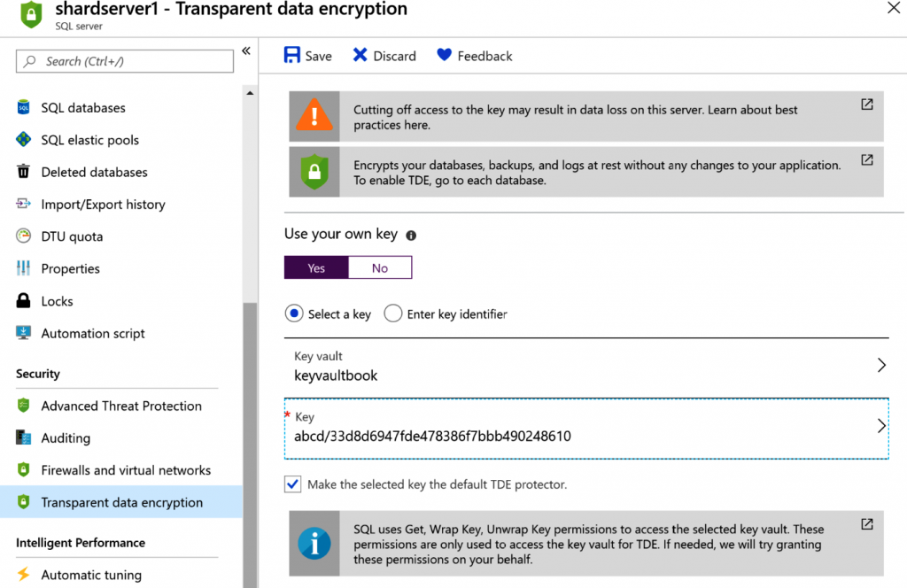
Task: Select the 'Select a key' radio option
Action: coord(294,313)
